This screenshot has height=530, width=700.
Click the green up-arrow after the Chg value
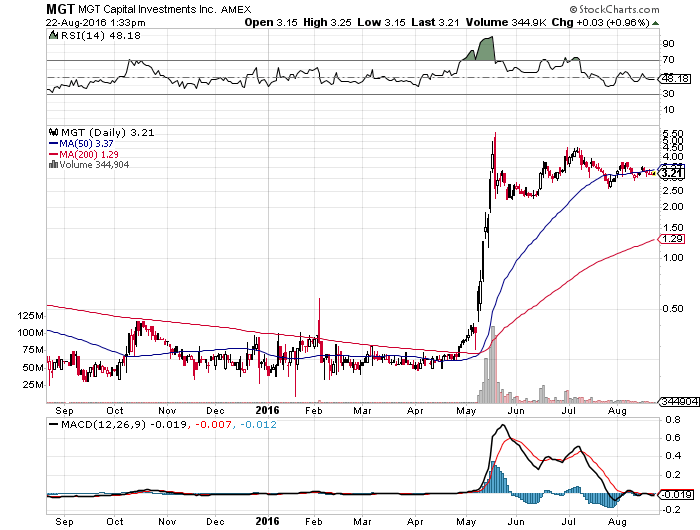click(x=655, y=23)
